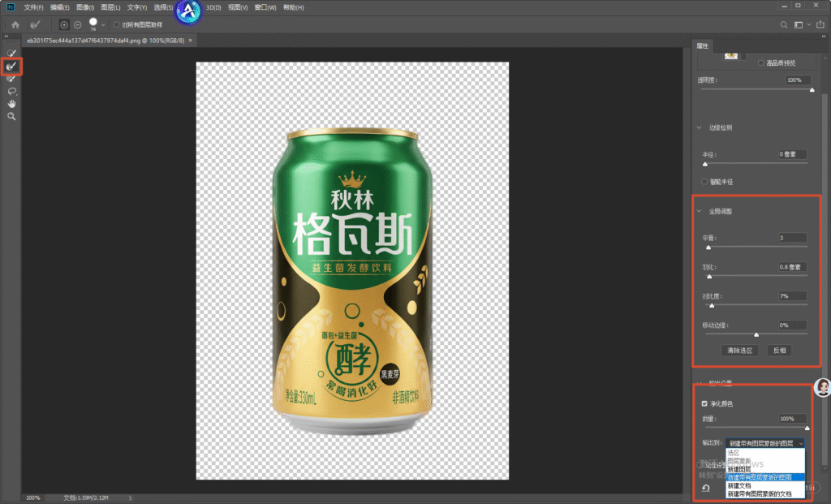The height and width of the screenshot is (504, 831).
Task: Open the 输出到 dropdown box
Action: (x=764, y=443)
